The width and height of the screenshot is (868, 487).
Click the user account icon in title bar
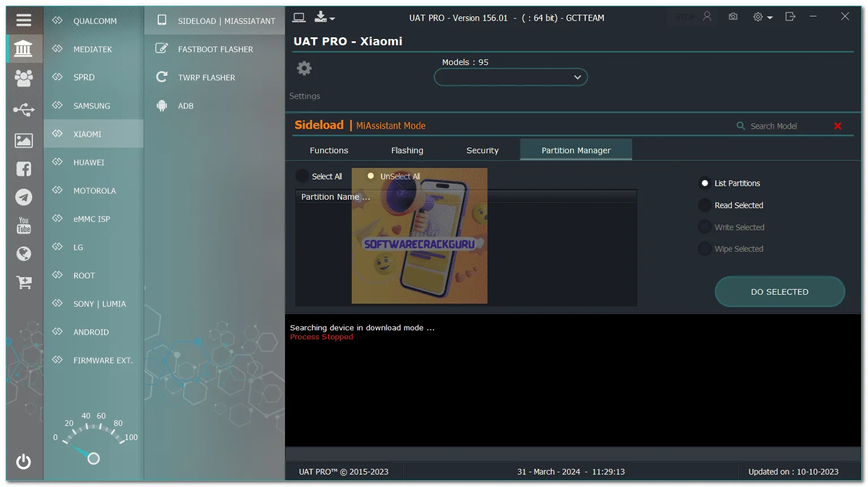pos(707,17)
